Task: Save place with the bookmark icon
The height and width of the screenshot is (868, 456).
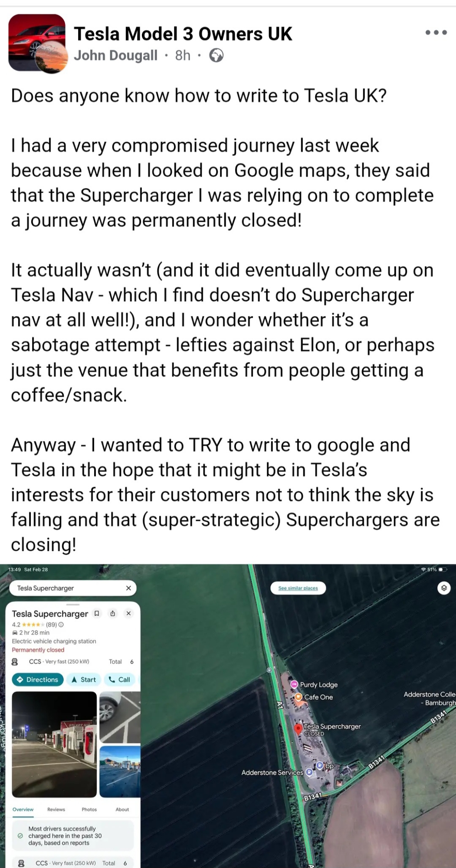Action: [97, 613]
